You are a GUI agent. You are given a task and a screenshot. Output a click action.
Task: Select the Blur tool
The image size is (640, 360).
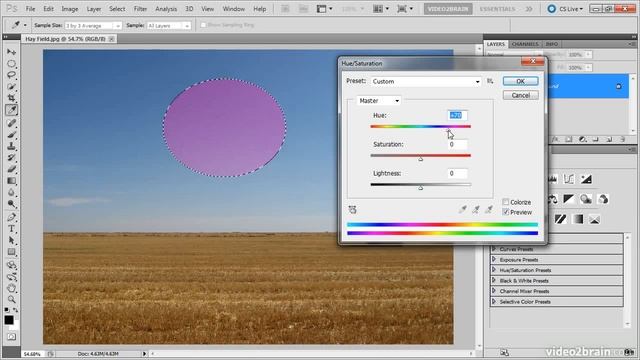click(11, 192)
